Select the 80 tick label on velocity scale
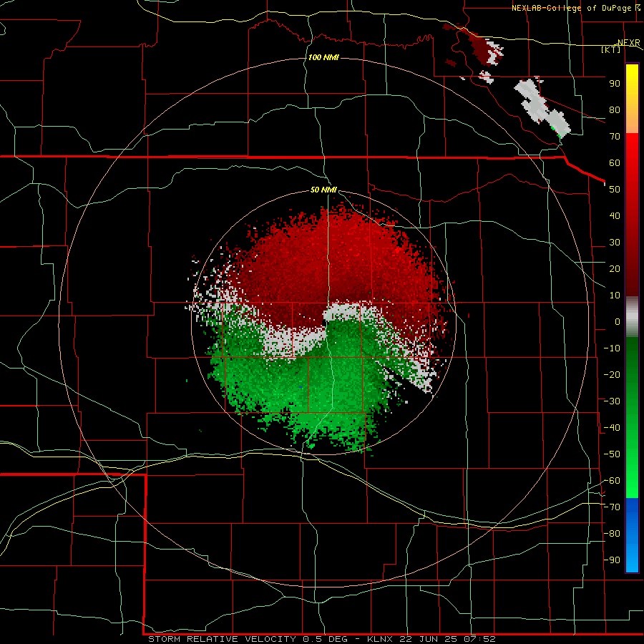The image size is (644, 644). pos(615,109)
